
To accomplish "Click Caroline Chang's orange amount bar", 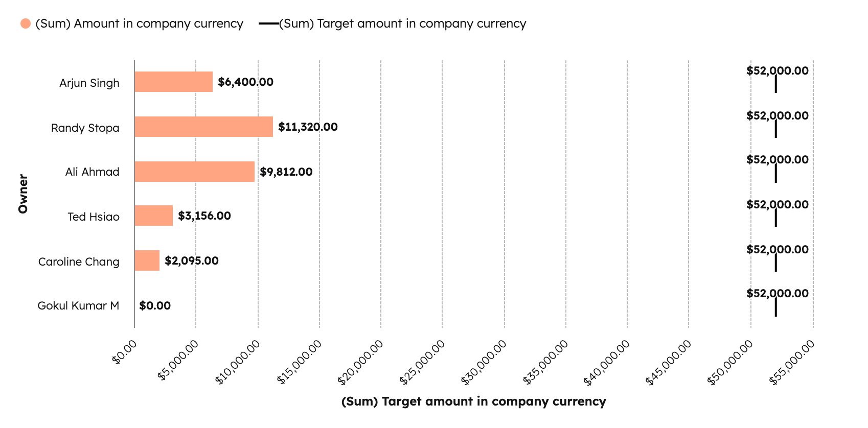I will point(147,260).
